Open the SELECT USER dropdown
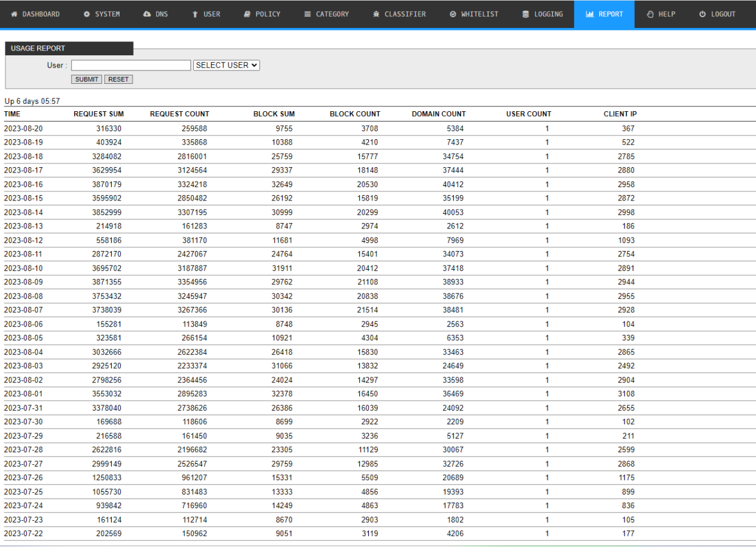The image size is (756, 547). click(x=227, y=65)
